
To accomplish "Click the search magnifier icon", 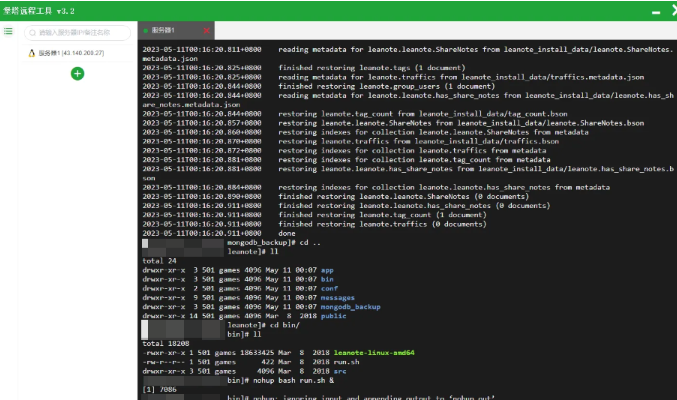I will point(32,33).
